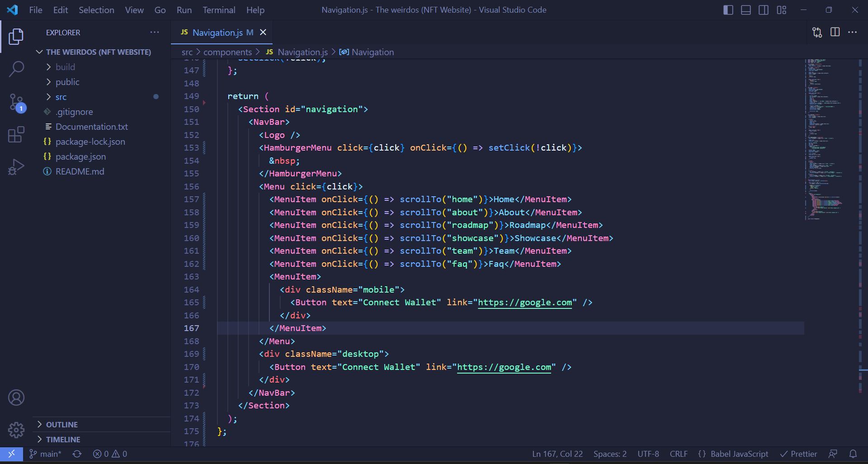Screen dimensions: 868x464
Task: Expand the Outline section
Action: click(x=62, y=424)
